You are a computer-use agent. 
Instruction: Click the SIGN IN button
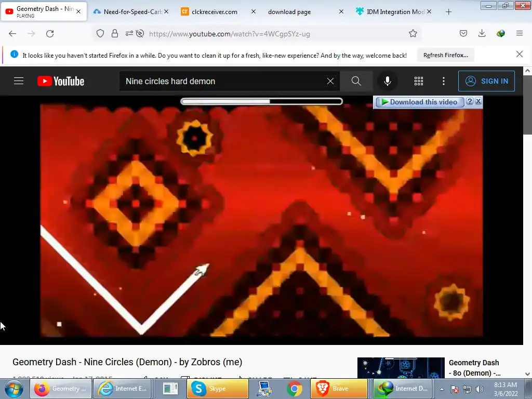(486, 81)
